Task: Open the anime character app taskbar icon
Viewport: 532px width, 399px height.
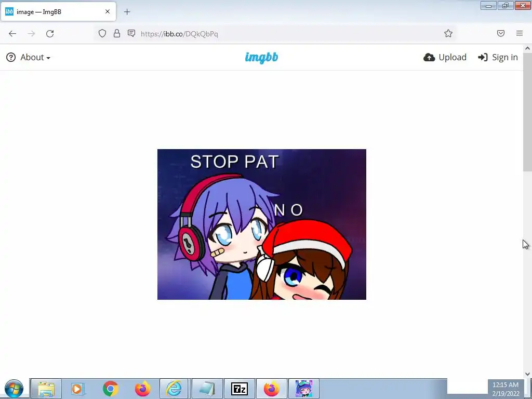Action: click(x=304, y=389)
